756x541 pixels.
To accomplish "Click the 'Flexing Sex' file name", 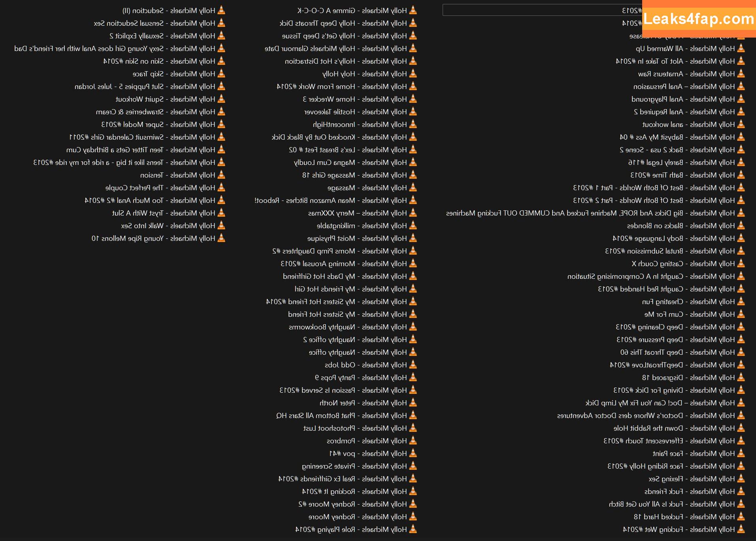I will [666, 479].
